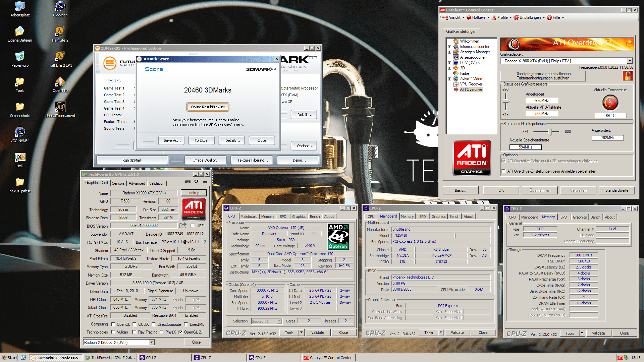Viewport: 644px width, 362px height.
Task: Click the Overdrive lock icon
Action: coord(628,76)
